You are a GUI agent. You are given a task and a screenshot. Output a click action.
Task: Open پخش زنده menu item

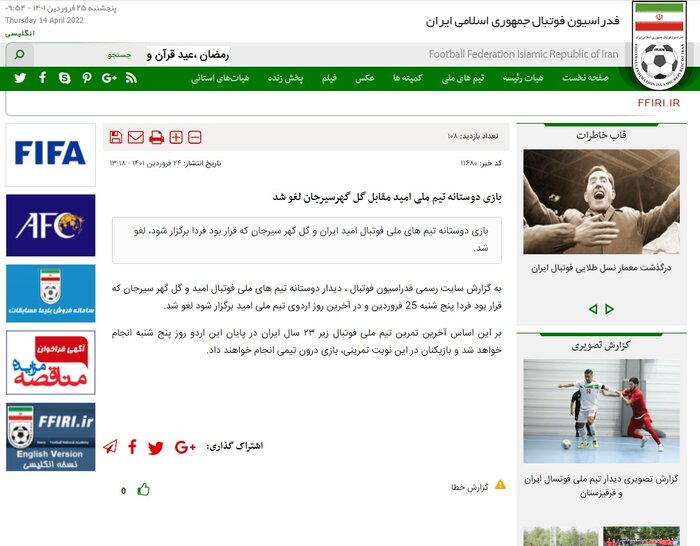pos(285,78)
